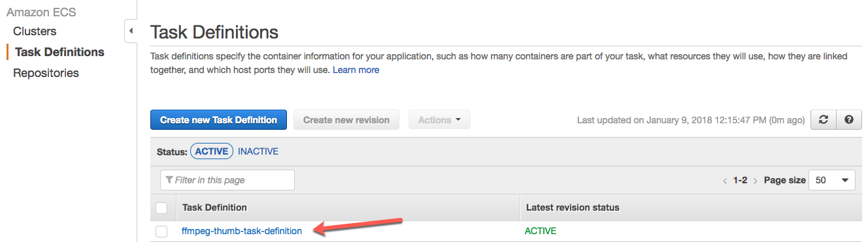Open the ffmpeg-thumb-task-definition link
The image size is (868, 242).
tap(242, 231)
